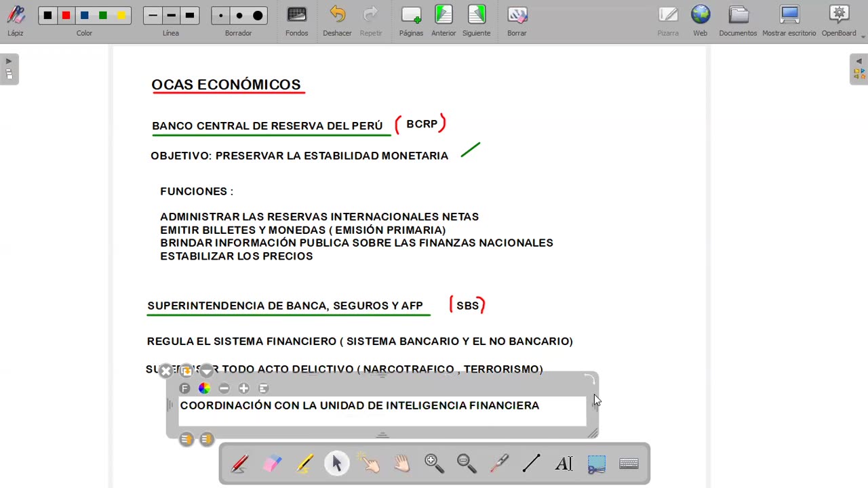Increase text size with plus button
Image resolution: width=868 pixels, height=488 pixels.
243,388
